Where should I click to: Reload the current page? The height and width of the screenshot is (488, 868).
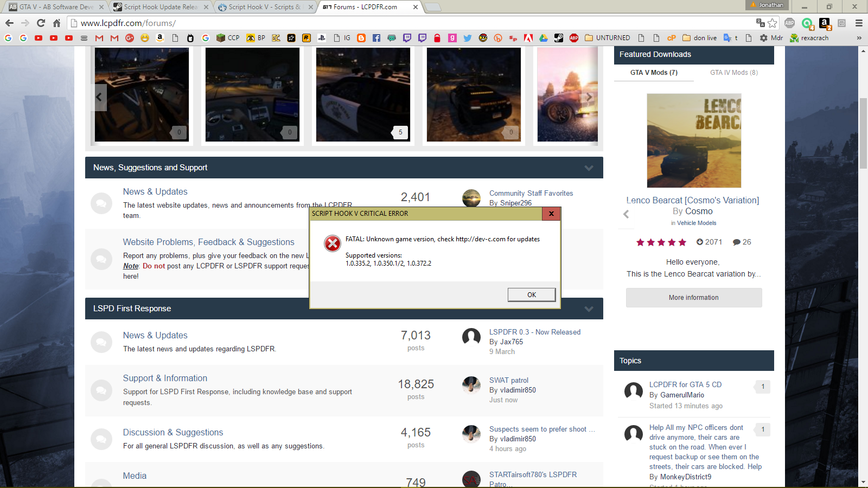pos(41,23)
